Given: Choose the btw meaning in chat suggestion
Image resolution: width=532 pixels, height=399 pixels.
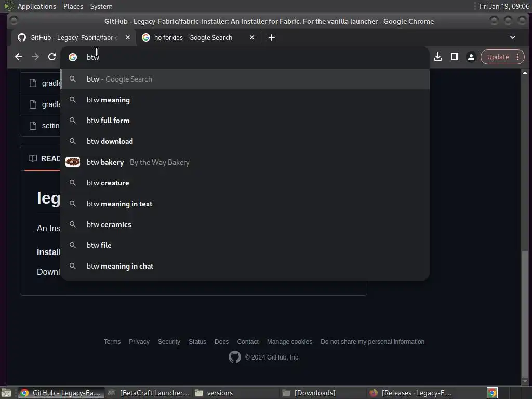Looking at the screenshot, I should click(245, 266).
